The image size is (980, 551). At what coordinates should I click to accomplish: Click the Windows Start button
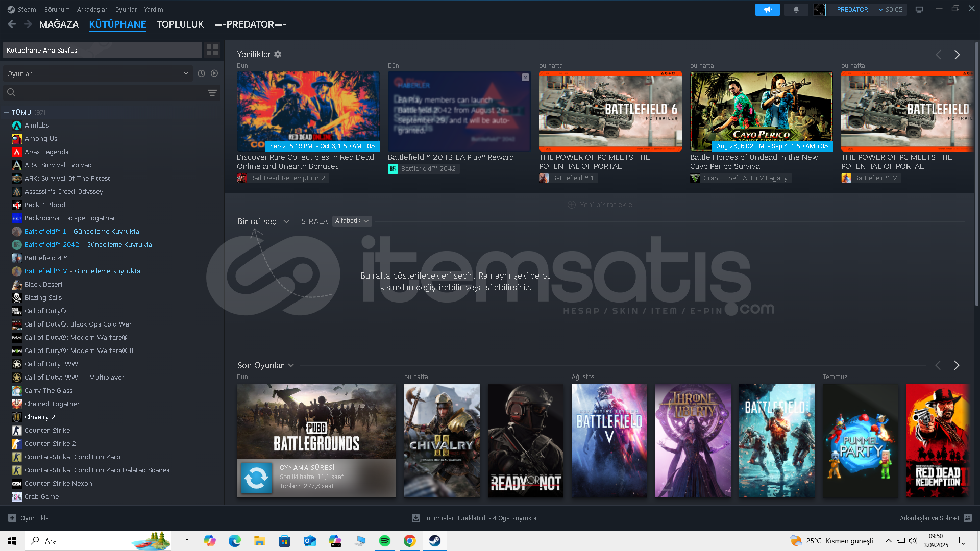pyautogui.click(x=12, y=541)
